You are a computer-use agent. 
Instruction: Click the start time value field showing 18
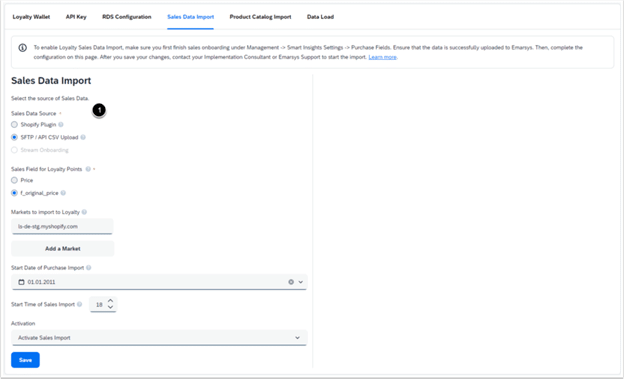[99, 305]
